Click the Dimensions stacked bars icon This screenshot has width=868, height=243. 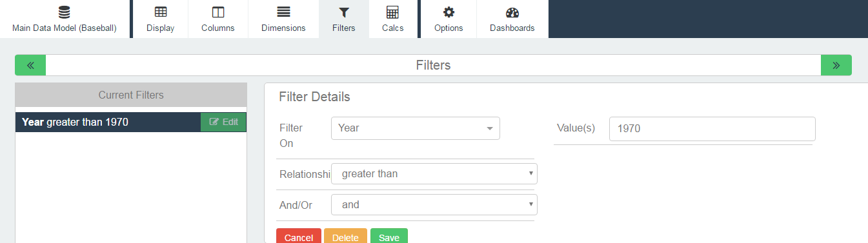[x=283, y=12]
